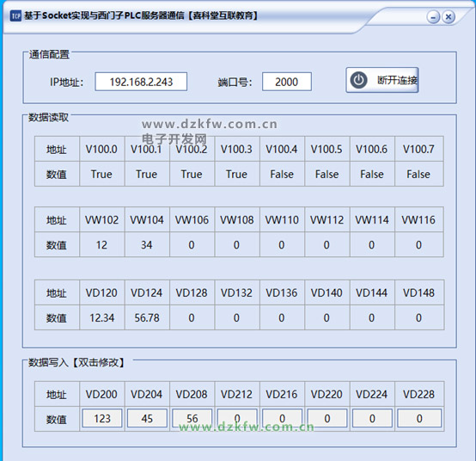
Task: Minimize the window with the dash button
Action: tap(433, 17)
